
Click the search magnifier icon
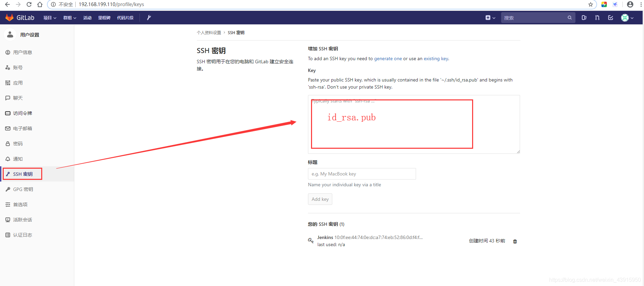pos(570,18)
